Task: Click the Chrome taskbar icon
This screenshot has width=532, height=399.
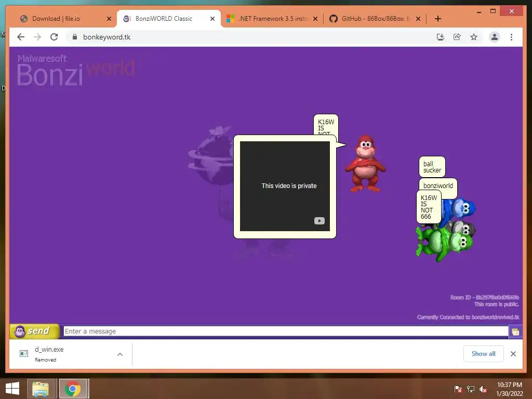Action: point(73,389)
